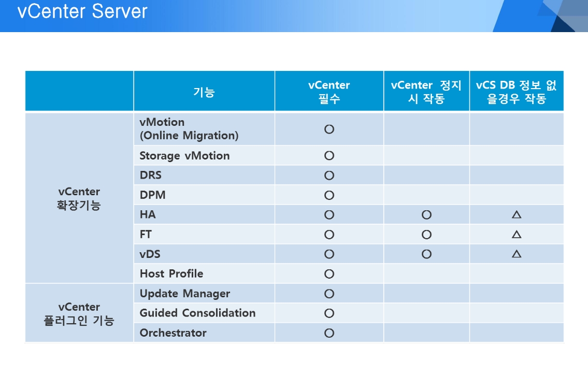588x376 pixels.
Task: Click the vCenter 확장기능 category cell
Action: [x=79, y=198]
